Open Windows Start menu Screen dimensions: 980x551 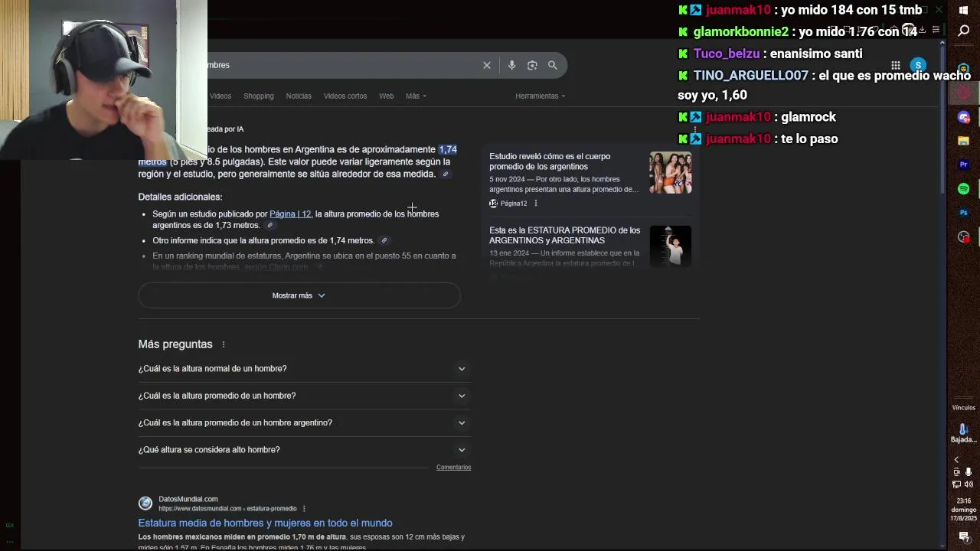(964, 10)
